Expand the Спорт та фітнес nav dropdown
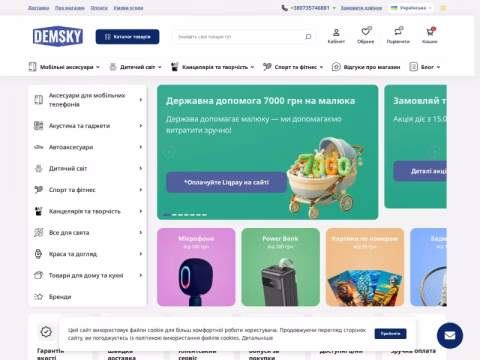480x360 pixels. 321,67
